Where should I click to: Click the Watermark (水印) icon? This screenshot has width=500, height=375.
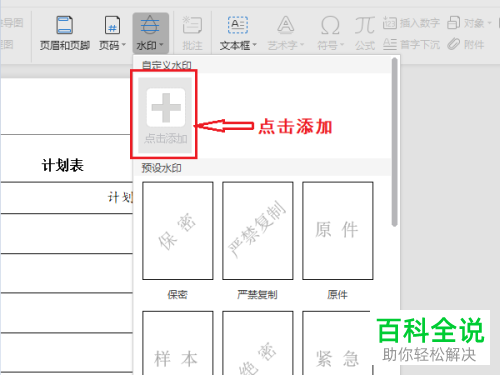coord(150,25)
